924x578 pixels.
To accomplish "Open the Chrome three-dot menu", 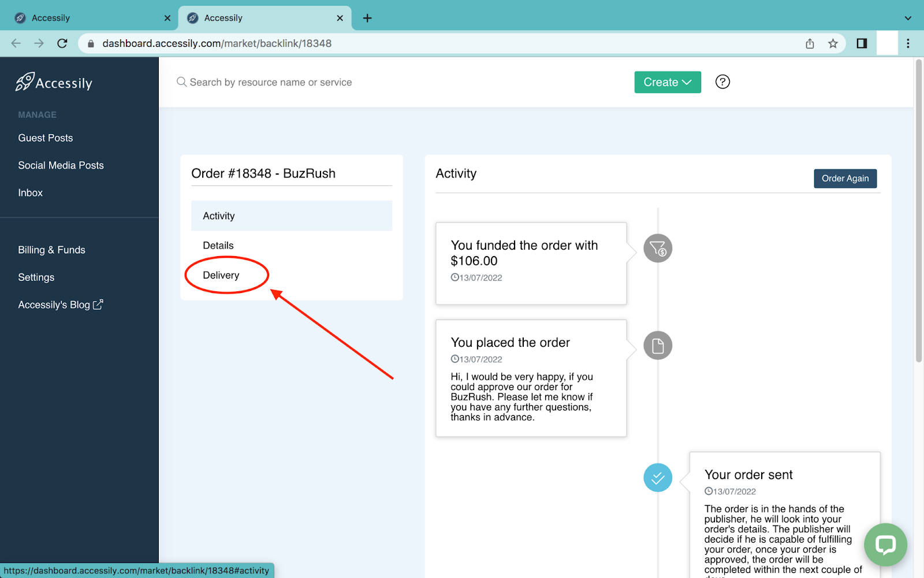I will [x=908, y=43].
